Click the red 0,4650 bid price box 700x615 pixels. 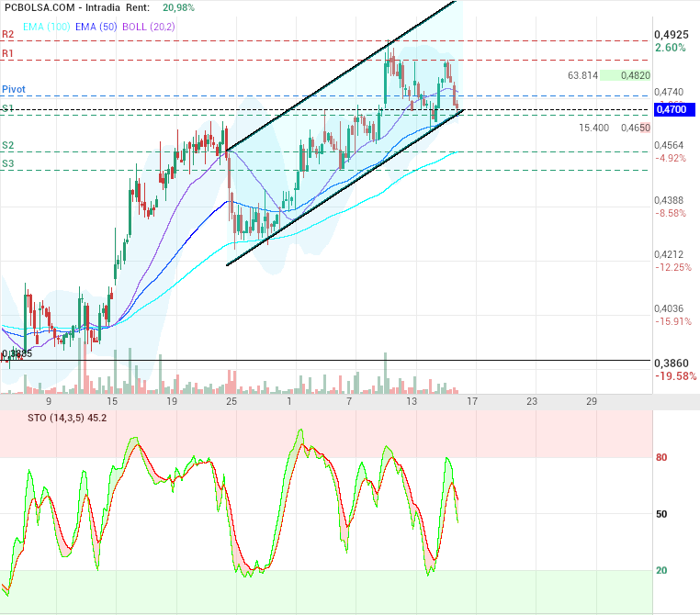click(x=636, y=128)
